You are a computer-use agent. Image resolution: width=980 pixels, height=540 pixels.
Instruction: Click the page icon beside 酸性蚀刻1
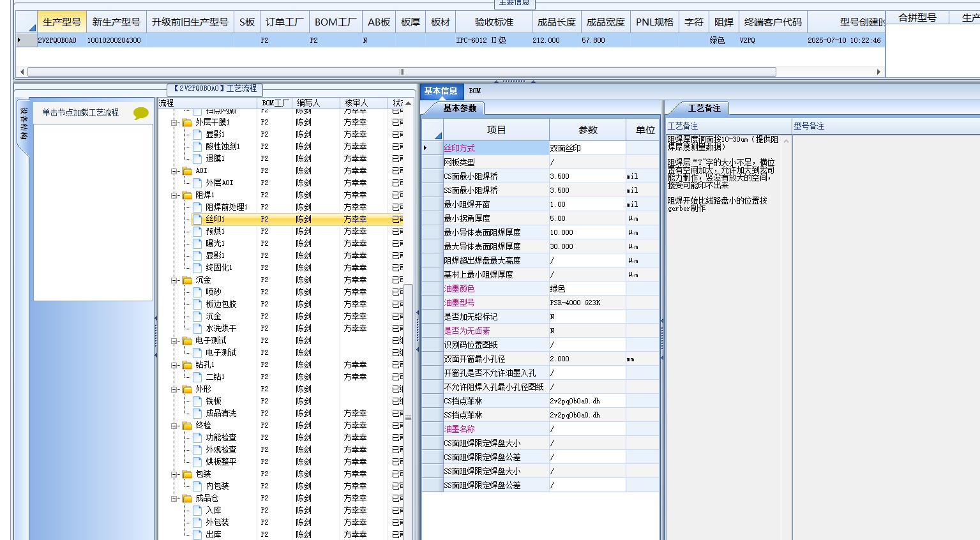coord(197,146)
